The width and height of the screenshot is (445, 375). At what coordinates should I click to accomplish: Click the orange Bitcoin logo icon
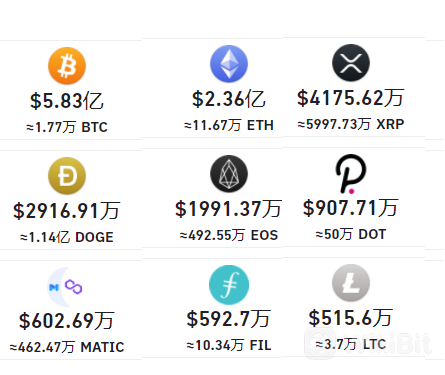click(x=67, y=66)
